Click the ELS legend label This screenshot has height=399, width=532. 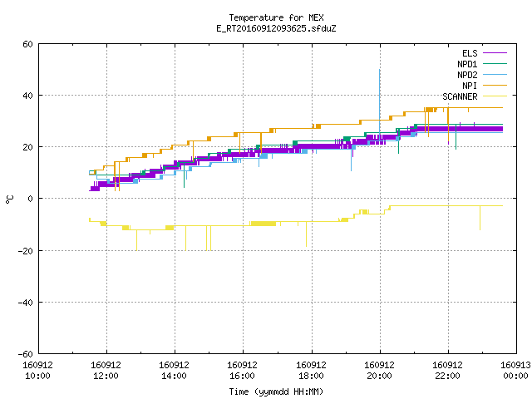click(470, 53)
